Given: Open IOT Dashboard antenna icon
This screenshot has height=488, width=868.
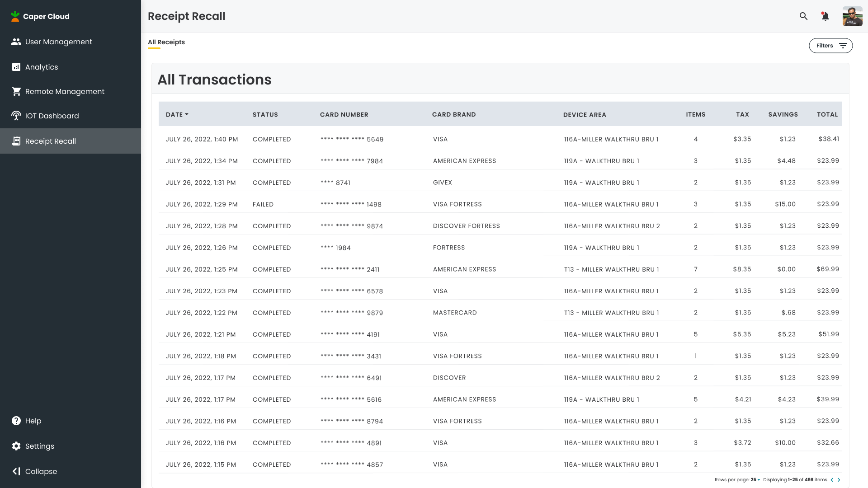Looking at the screenshot, I should click(x=16, y=116).
